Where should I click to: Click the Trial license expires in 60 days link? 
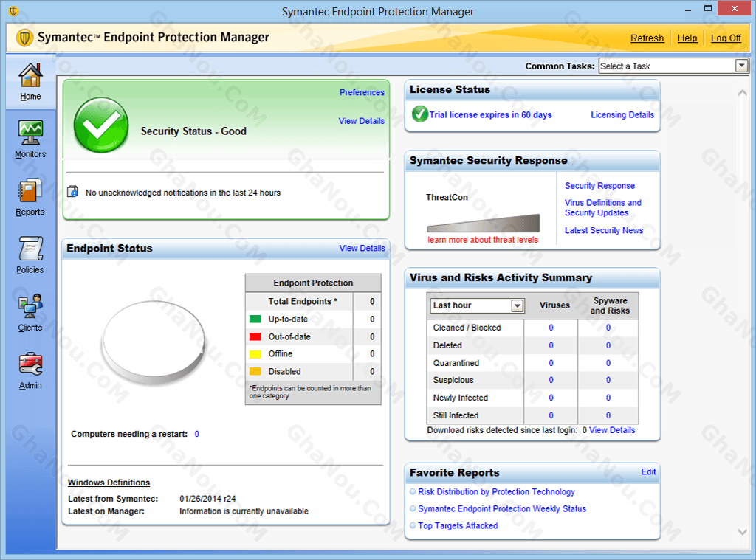click(490, 114)
